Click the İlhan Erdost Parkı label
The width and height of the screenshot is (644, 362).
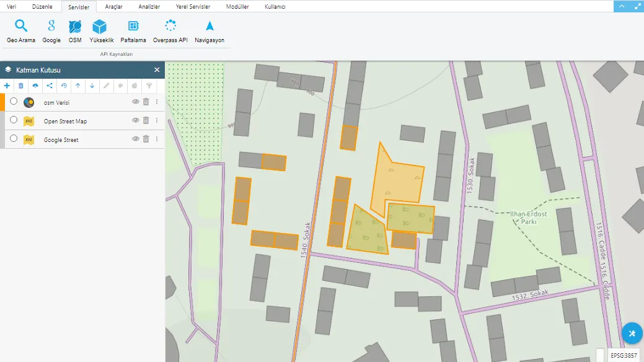click(529, 218)
